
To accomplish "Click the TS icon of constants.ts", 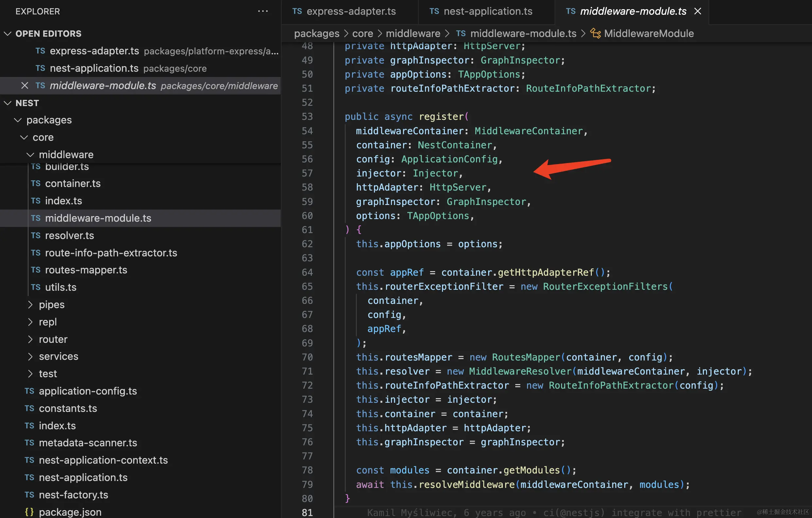I will click(x=29, y=408).
